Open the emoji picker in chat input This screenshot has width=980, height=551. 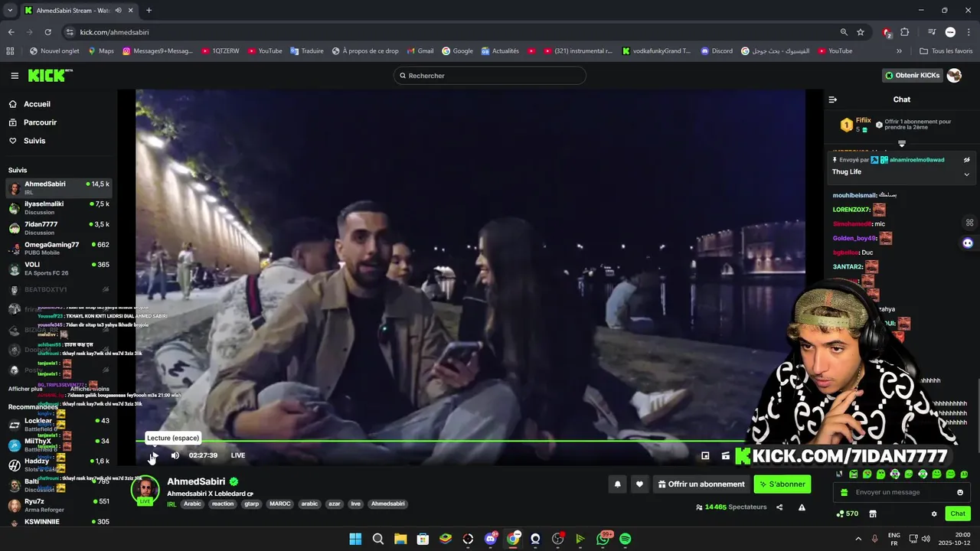960,493
